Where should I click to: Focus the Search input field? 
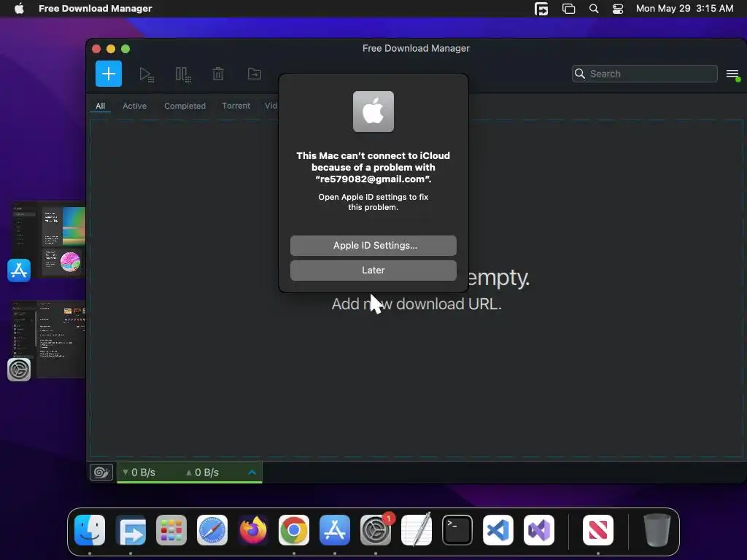pos(645,74)
